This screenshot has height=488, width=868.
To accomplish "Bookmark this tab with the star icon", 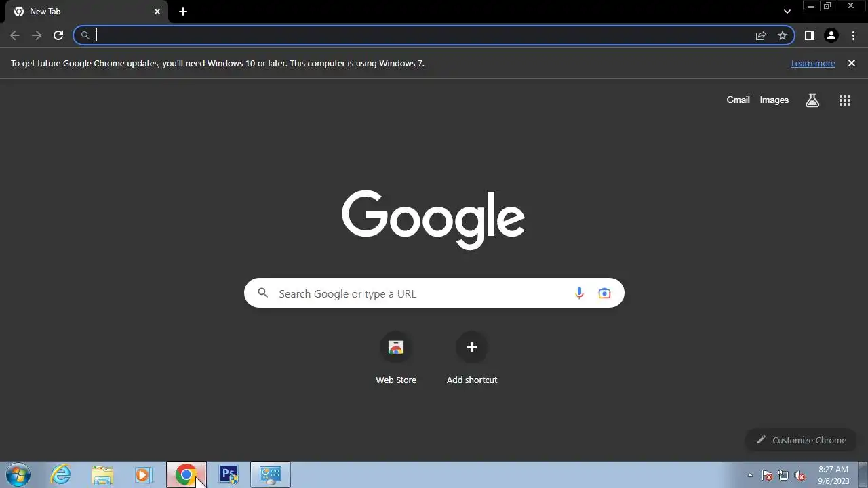I will coord(783,35).
